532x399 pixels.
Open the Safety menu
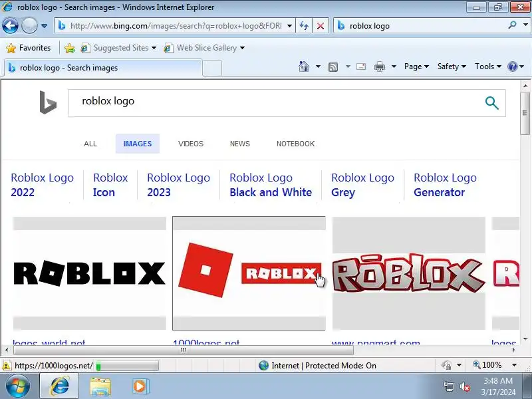click(x=452, y=66)
